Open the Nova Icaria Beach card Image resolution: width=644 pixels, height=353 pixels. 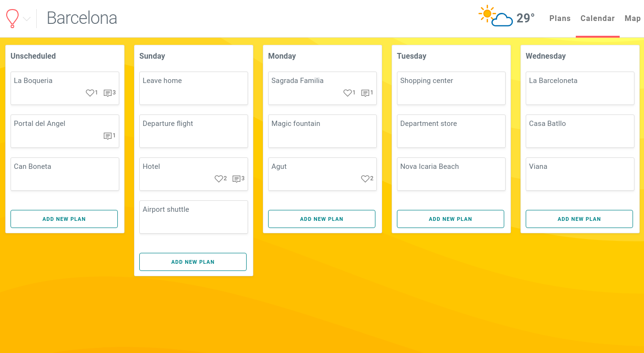coord(451,174)
